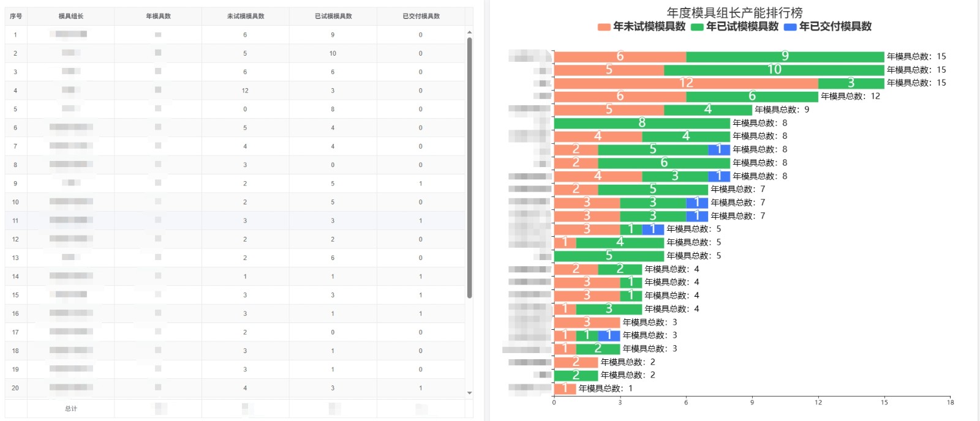Click the full green bar labeled 8
The image size is (980, 421).
pyautogui.click(x=641, y=123)
